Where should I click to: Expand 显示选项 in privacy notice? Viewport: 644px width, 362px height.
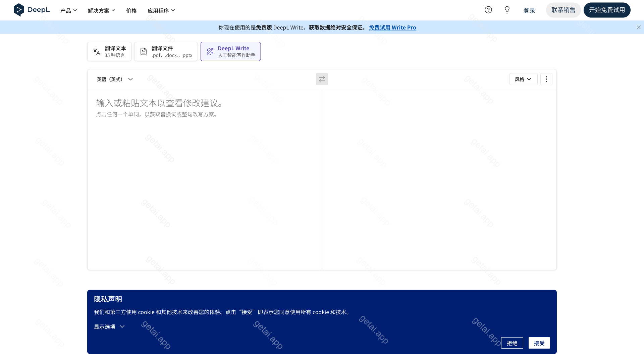pos(109,326)
